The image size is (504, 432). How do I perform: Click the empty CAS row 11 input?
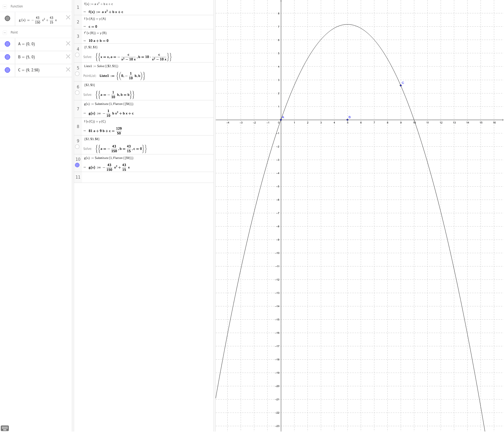pyautogui.click(x=147, y=177)
